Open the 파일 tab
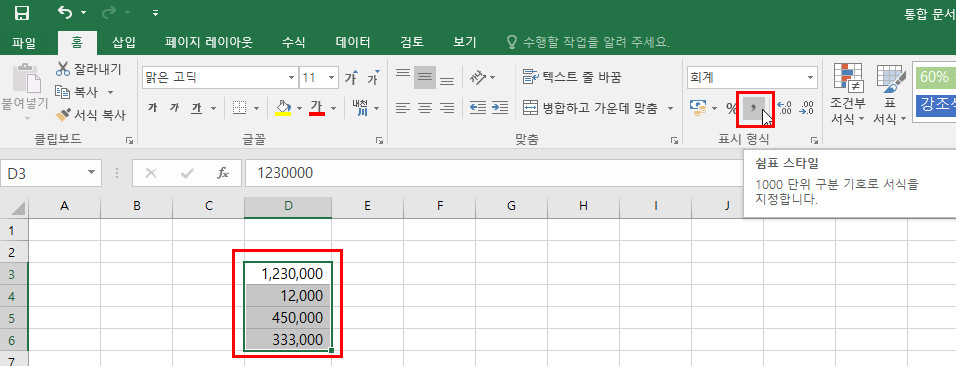The image size is (956, 366). click(24, 42)
